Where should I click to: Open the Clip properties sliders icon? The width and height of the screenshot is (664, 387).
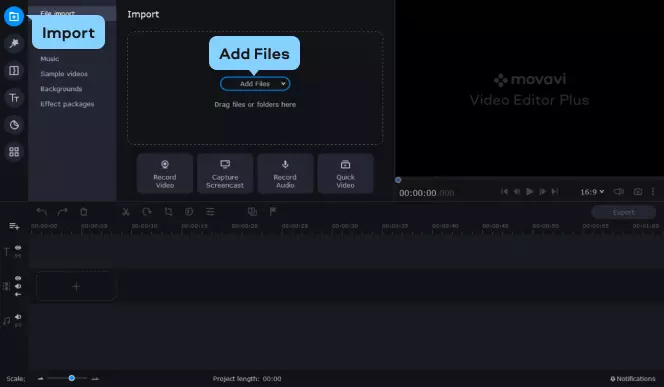210,211
